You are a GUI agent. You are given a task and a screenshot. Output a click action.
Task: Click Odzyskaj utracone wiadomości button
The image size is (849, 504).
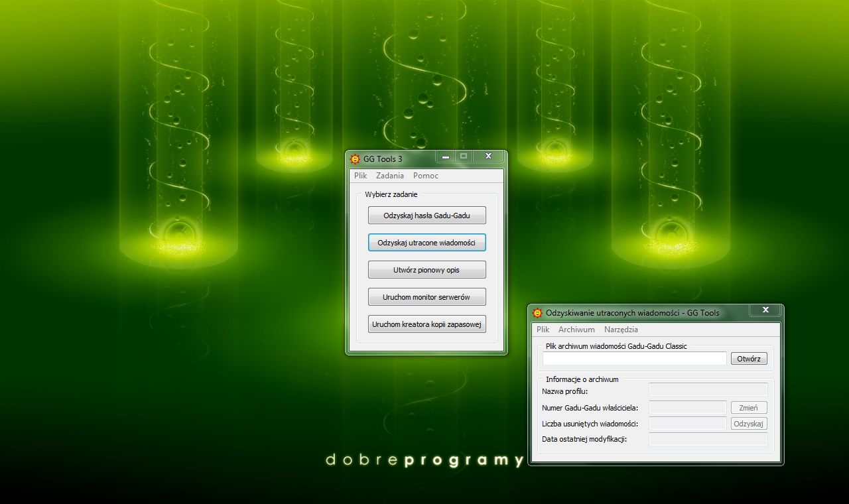[x=427, y=243]
